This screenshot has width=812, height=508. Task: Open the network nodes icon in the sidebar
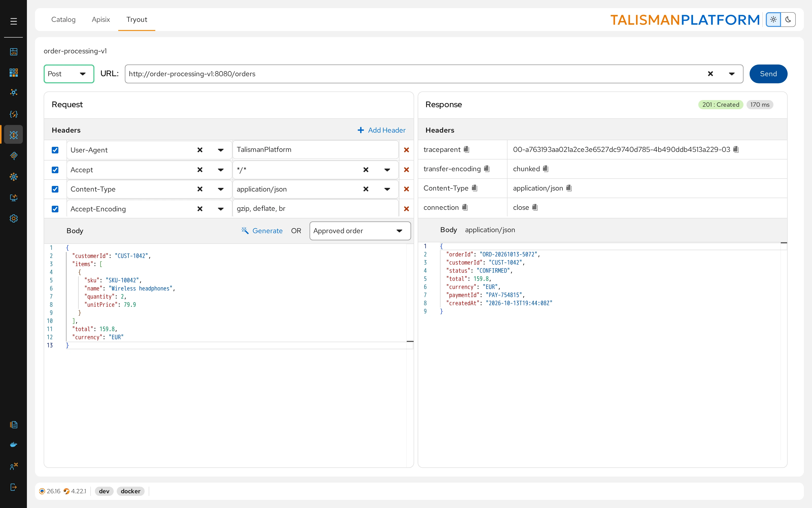coord(13,92)
